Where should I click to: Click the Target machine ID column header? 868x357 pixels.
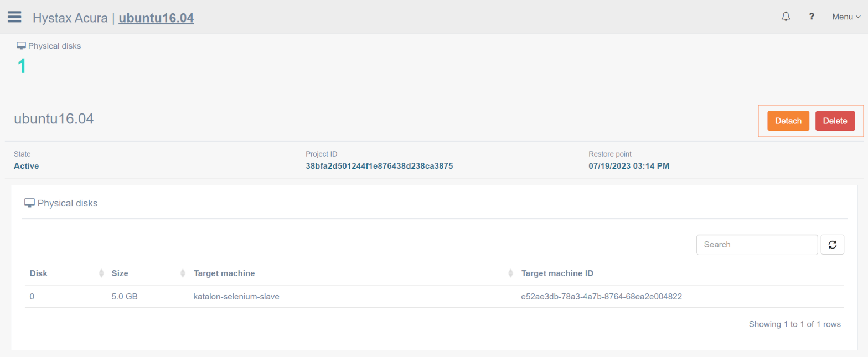click(557, 273)
